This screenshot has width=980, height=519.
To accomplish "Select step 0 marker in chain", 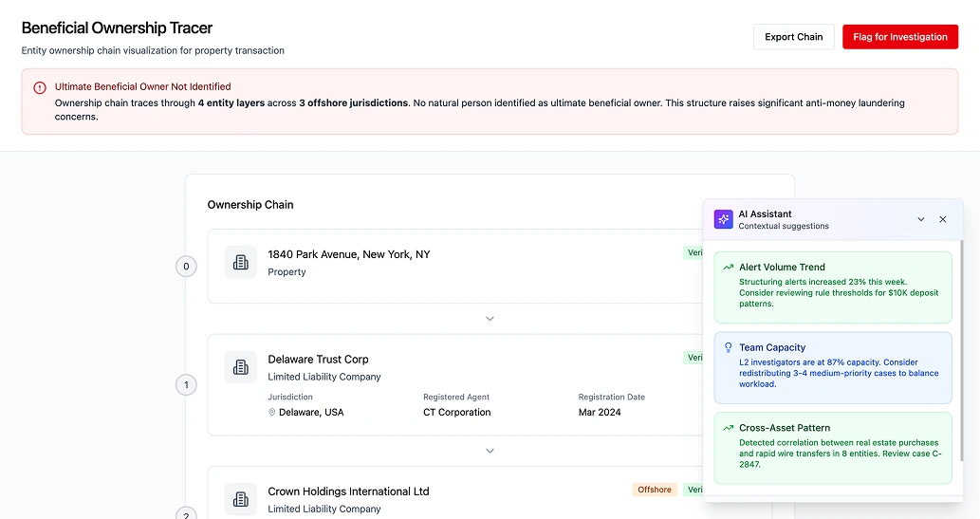I will pos(186,267).
